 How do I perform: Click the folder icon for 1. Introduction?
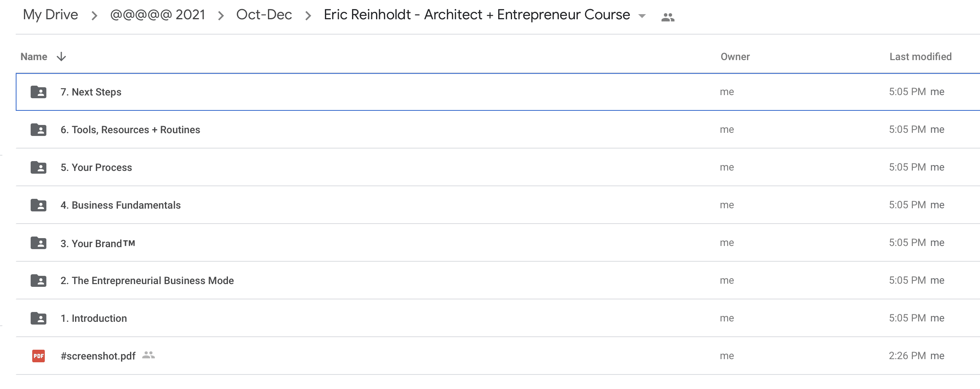click(39, 318)
